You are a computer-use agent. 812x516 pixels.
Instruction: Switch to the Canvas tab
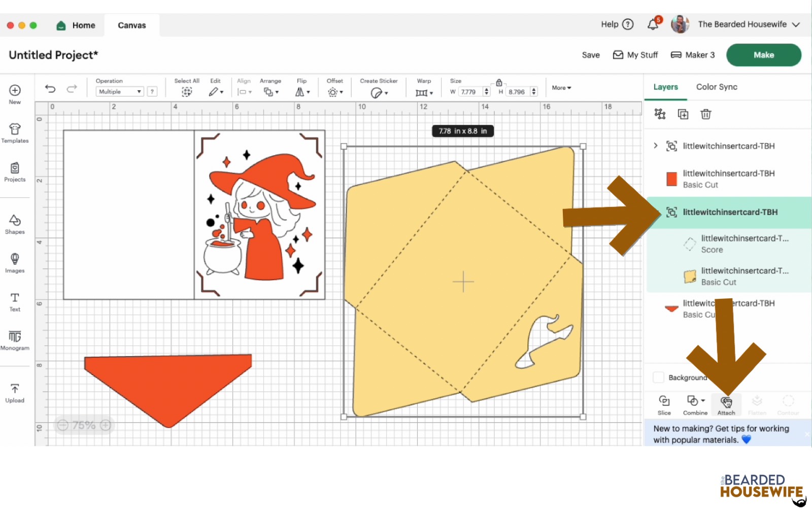pyautogui.click(x=132, y=25)
